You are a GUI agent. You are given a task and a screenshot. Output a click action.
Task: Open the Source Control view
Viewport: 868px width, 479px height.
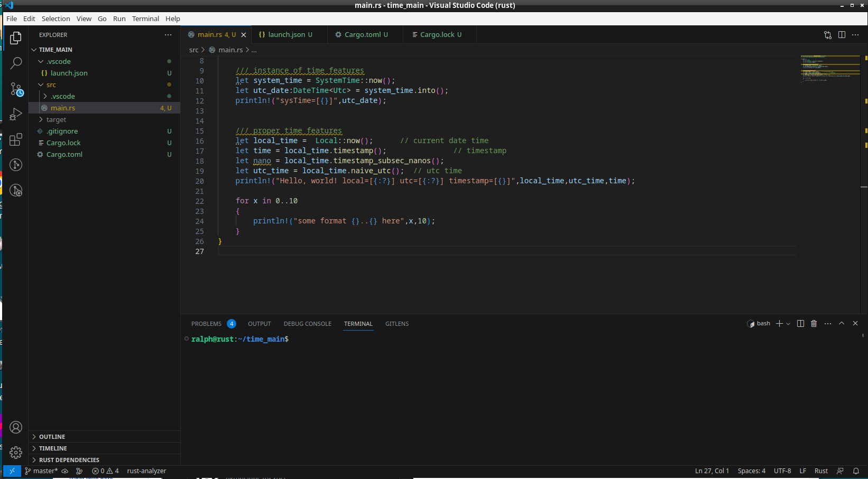click(x=16, y=89)
